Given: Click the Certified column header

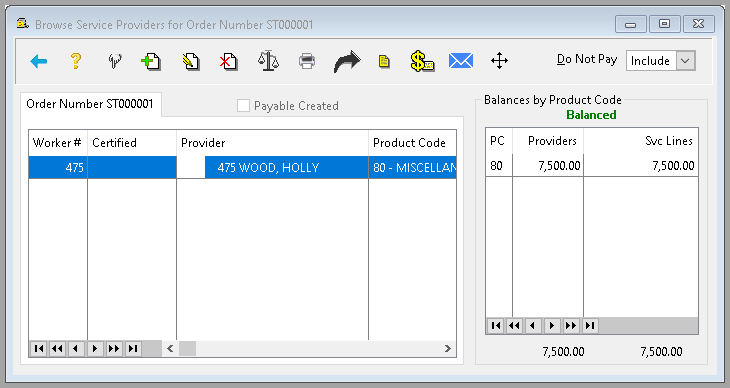Looking at the screenshot, I should 132,143.
